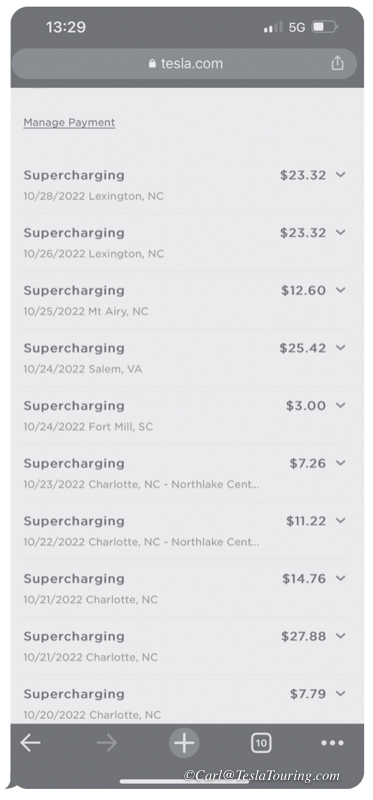Tap the share icon in address bar

pos(337,63)
